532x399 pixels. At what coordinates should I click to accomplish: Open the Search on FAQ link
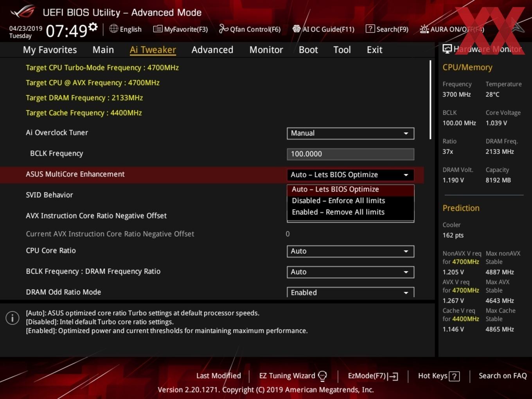coord(503,376)
